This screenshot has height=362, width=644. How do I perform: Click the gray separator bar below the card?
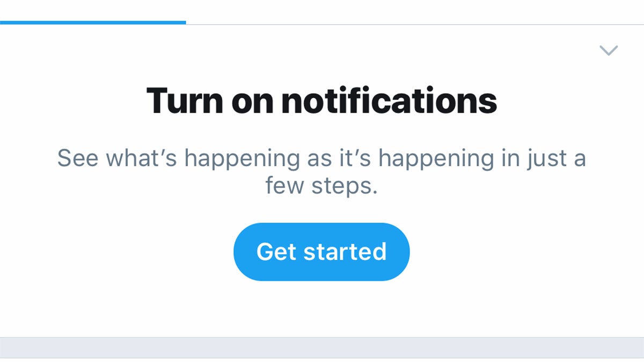[x=322, y=347]
